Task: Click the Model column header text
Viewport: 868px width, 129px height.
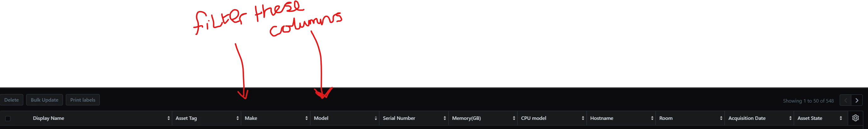Action: tap(321, 118)
